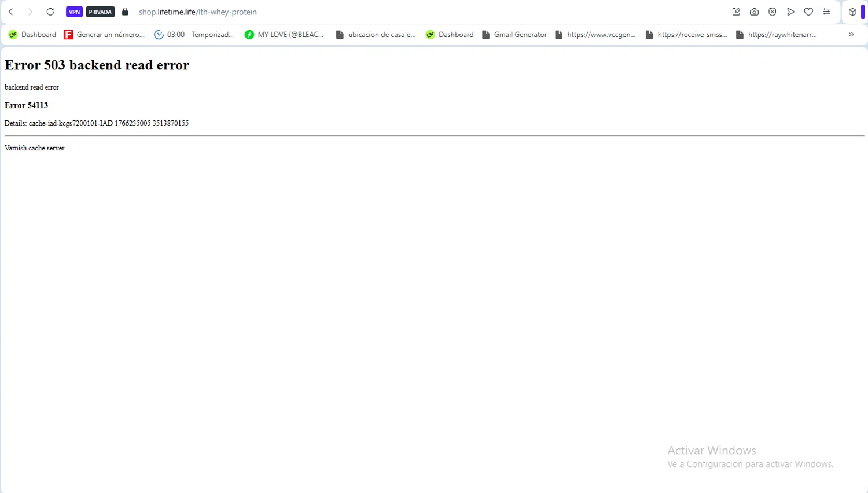Viewport: 868px width, 493px height.
Task: Click the 'Error 503 backend read error' heading
Action: [97, 65]
